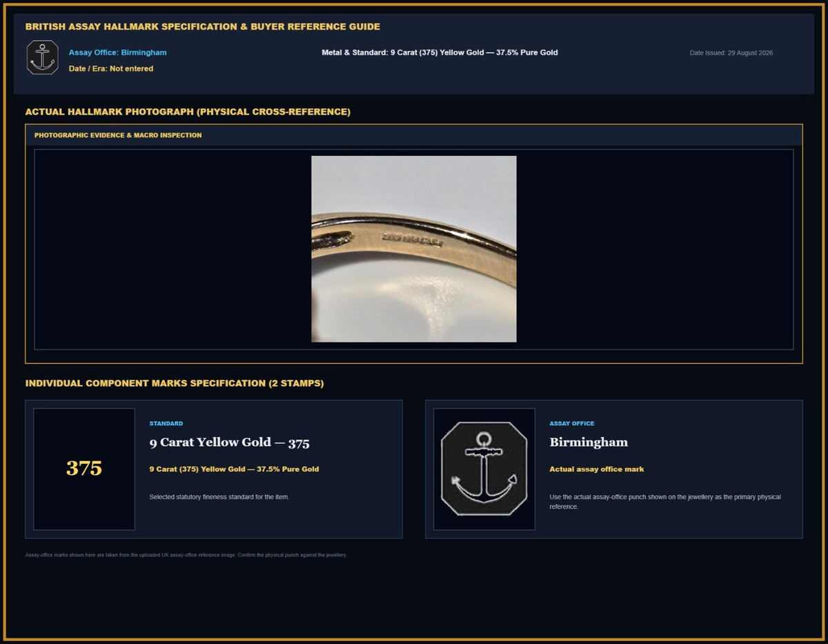
Task: Click the small anchor icon in header
Action: point(43,57)
